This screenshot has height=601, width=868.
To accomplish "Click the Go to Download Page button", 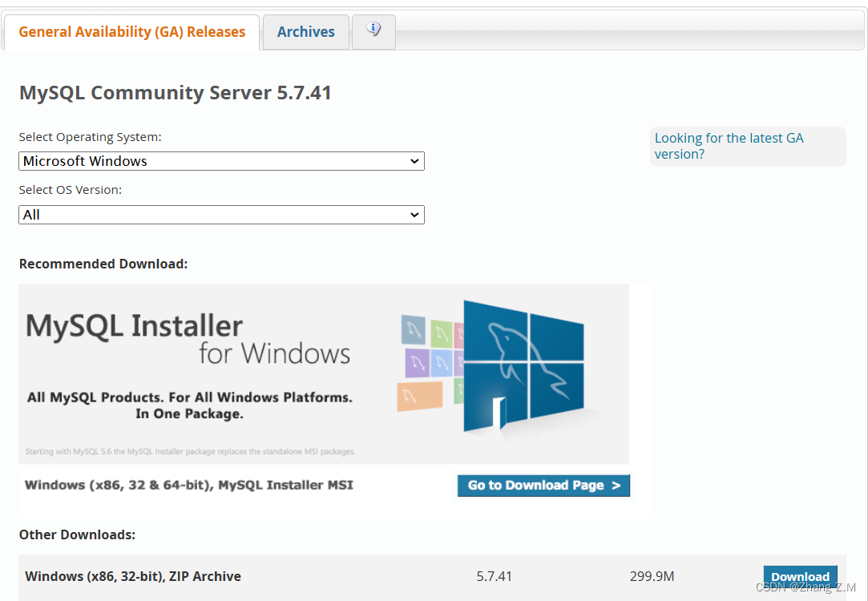I will click(x=543, y=485).
